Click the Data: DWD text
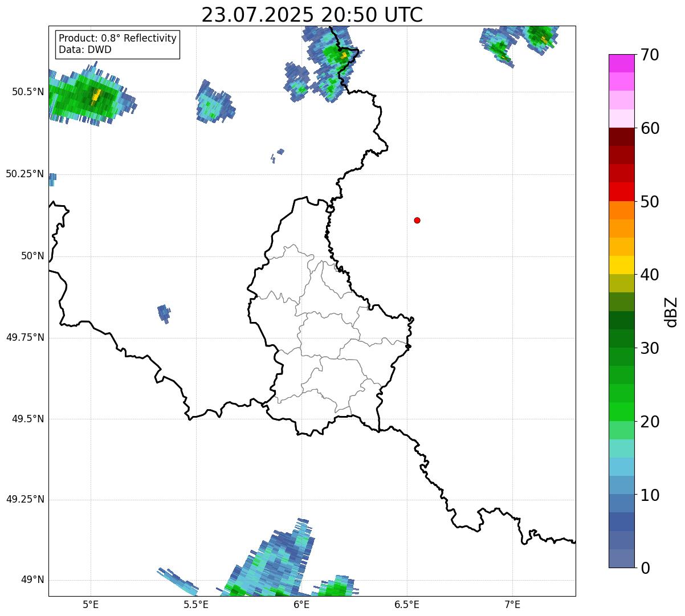Image resolution: width=685 pixels, height=616 pixels. [85, 50]
